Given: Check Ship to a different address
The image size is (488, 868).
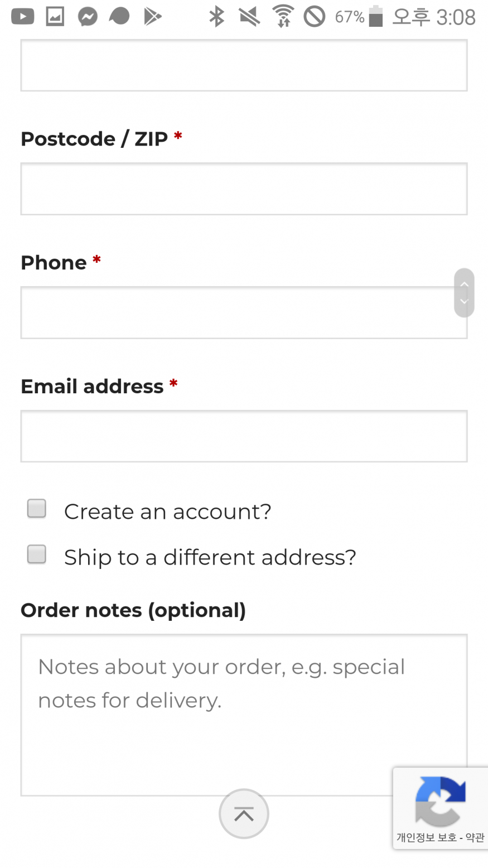Looking at the screenshot, I should click(x=37, y=554).
